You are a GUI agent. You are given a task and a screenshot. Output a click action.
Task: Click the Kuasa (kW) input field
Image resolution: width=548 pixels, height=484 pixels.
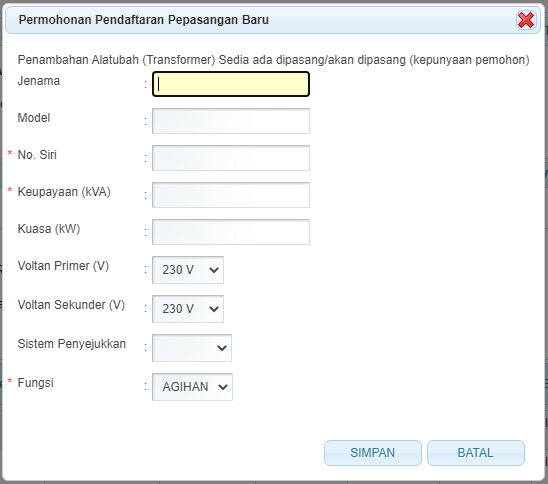coord(231,232)
